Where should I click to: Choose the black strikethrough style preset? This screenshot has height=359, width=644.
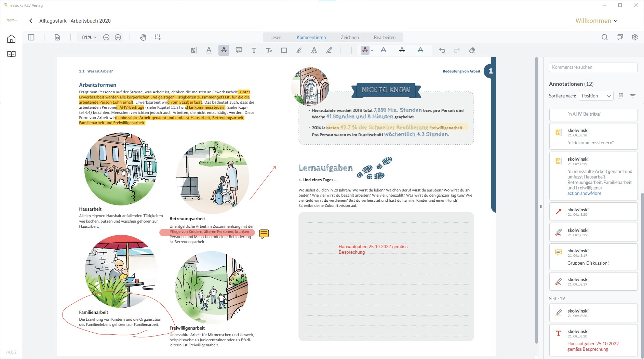pyautogui.click(x=402, y=50)
